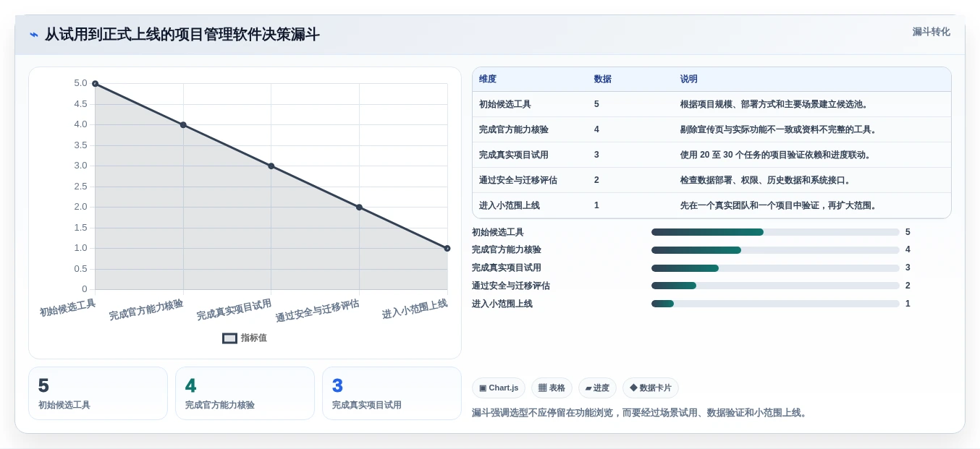The height and width of the screenshot is (449, 980).
Task: Click the x-axis label 进入小范围上线 on chart
Action: point(415,309)
